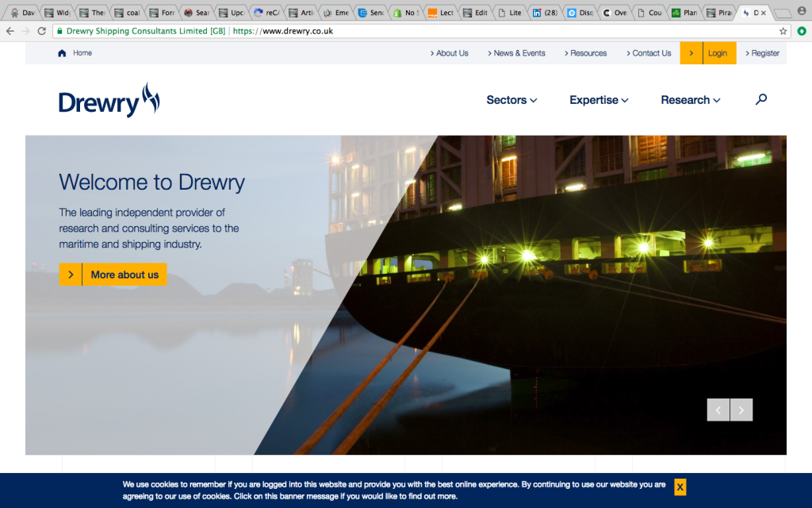
Task: Advance the carousel with the right arrow
Action: [741, 410]
